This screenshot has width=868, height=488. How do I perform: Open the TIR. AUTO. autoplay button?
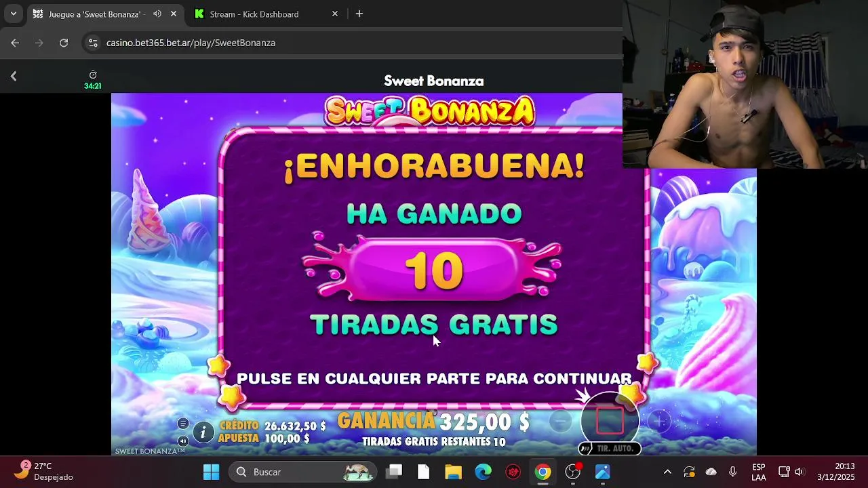609,449
